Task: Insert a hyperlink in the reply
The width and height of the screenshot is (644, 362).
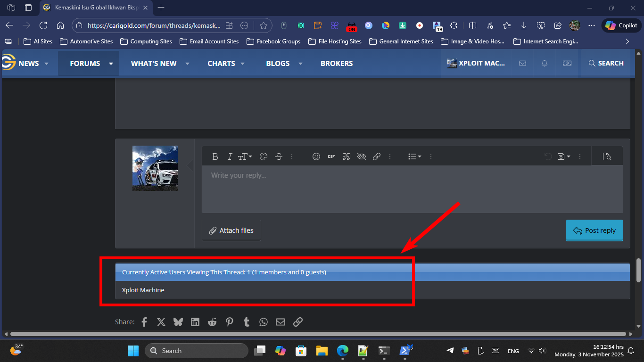Action: [377, 156]
